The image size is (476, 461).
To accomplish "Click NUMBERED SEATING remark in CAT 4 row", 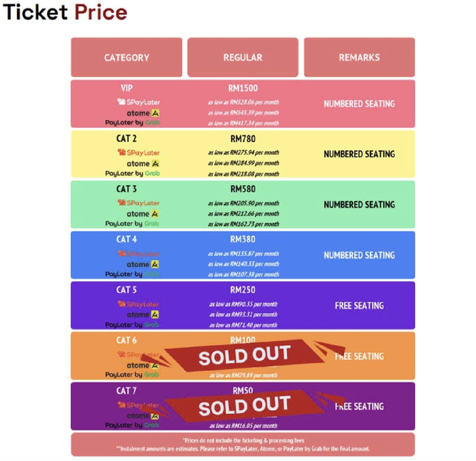I will [359, 255].
